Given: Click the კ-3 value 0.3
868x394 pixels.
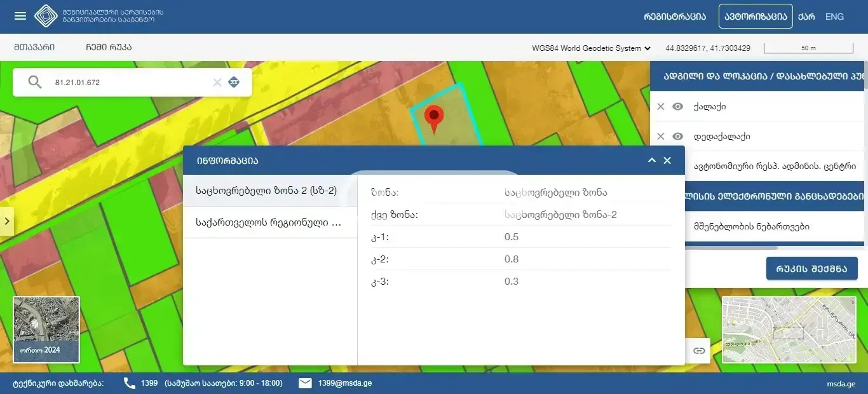Looking at the screenshot, I should click(512, 282).
